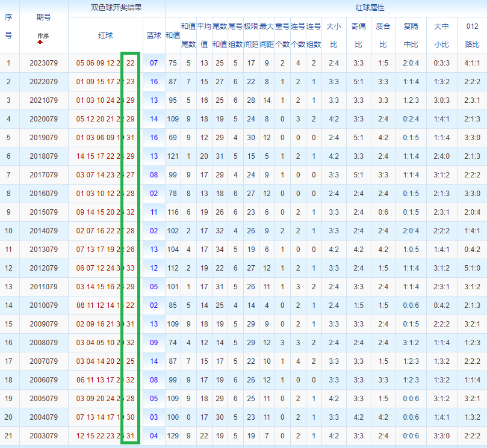
Task: Click blue ball 07 in row 1
Action: tap(154, 63)
